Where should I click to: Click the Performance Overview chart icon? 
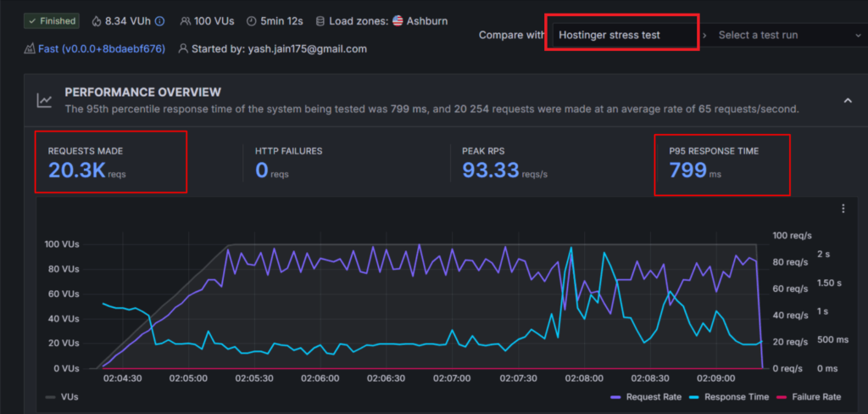pyautogui.click(x=44, y=101)
